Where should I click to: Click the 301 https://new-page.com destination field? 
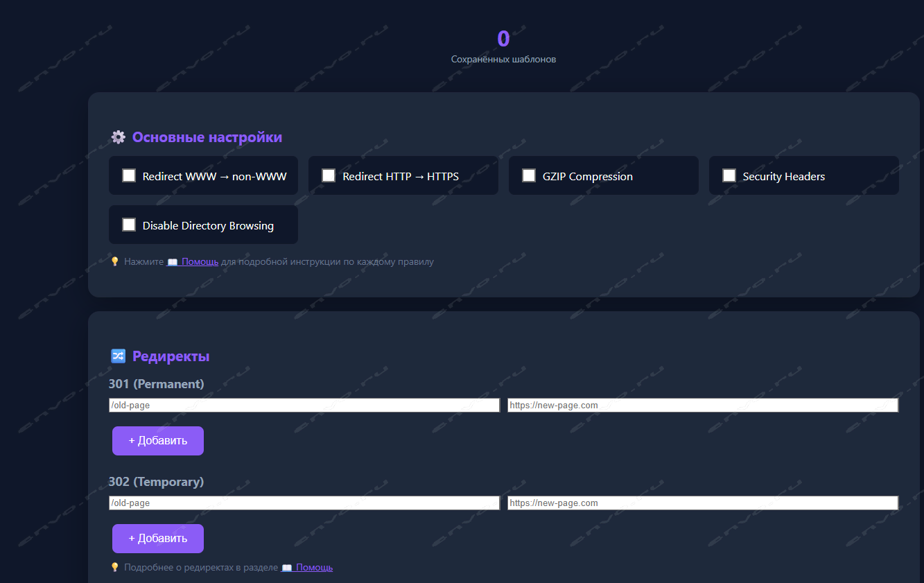pyautogui.click(x=702, y=406)
